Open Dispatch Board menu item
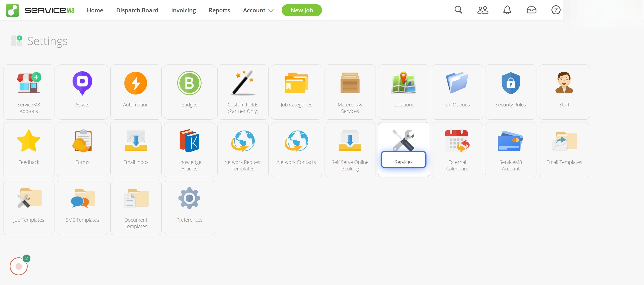644x285 pixels. pyautogui.click(x=137, y=10)
